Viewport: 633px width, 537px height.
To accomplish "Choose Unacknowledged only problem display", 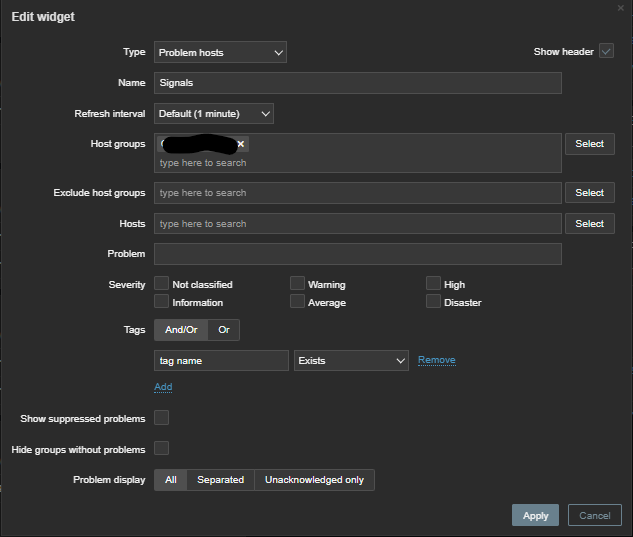I will click(x=314, y=480).
